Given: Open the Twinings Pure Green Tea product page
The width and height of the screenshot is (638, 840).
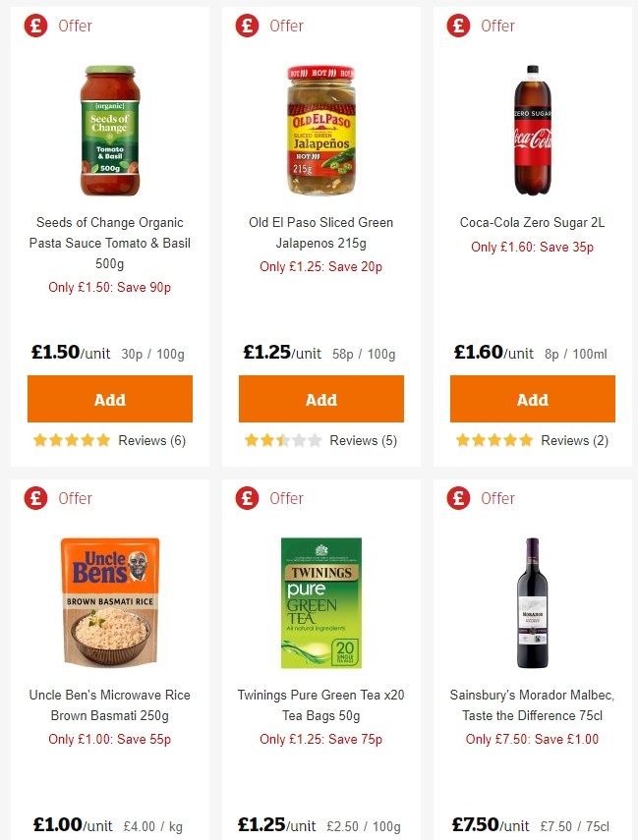Looking at the screenshot, I should (x=320, y=705).
